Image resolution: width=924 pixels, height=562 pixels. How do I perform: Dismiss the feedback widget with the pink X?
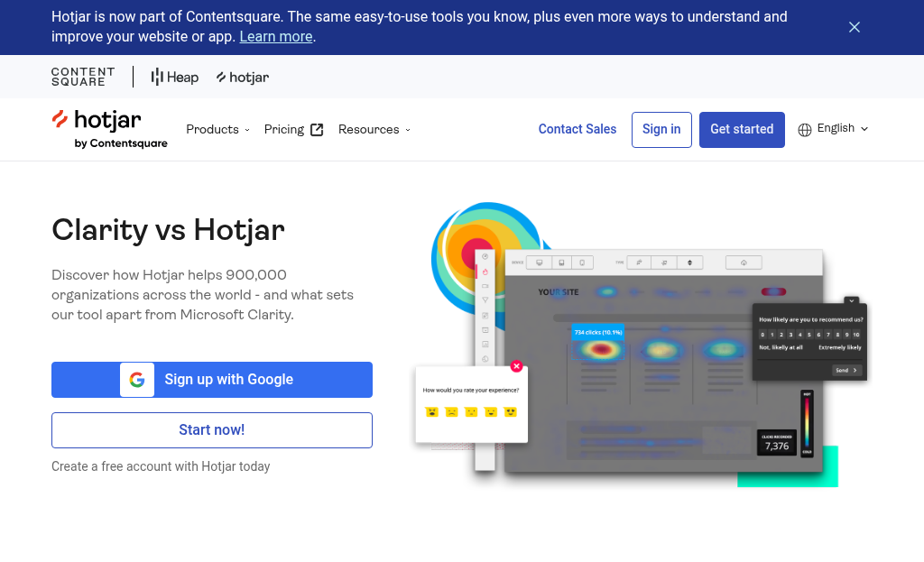tap(516, 366)
